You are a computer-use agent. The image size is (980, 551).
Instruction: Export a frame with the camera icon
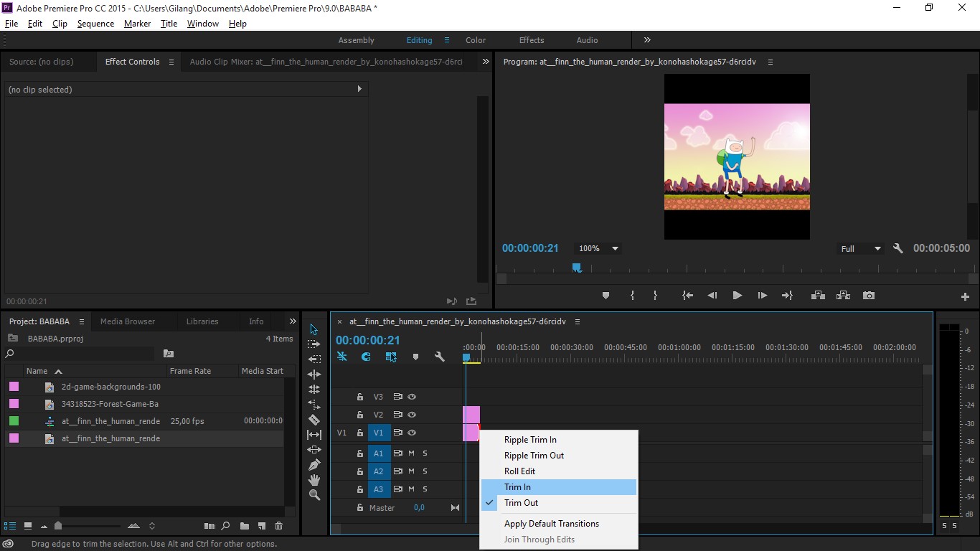tap(869, 296)
